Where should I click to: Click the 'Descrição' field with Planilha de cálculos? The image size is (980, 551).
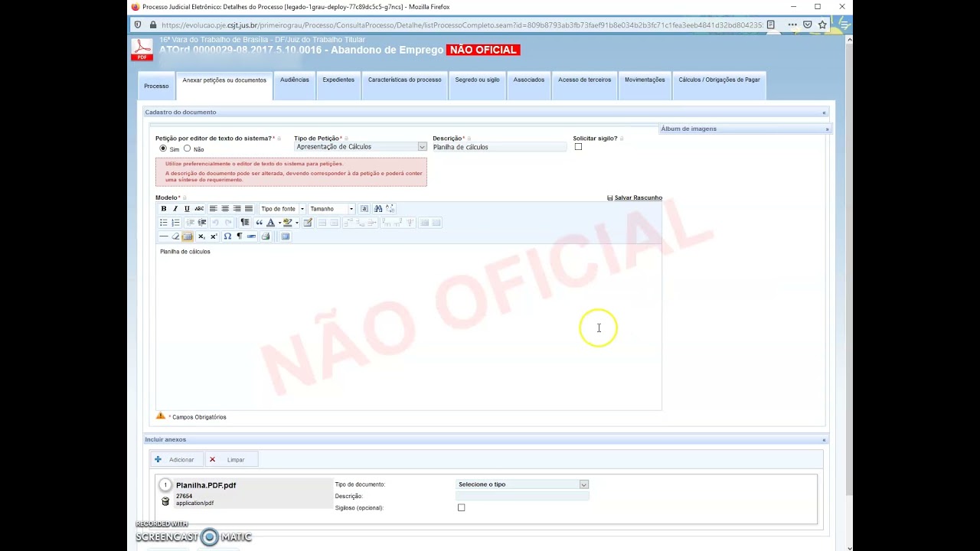(499, 147)
